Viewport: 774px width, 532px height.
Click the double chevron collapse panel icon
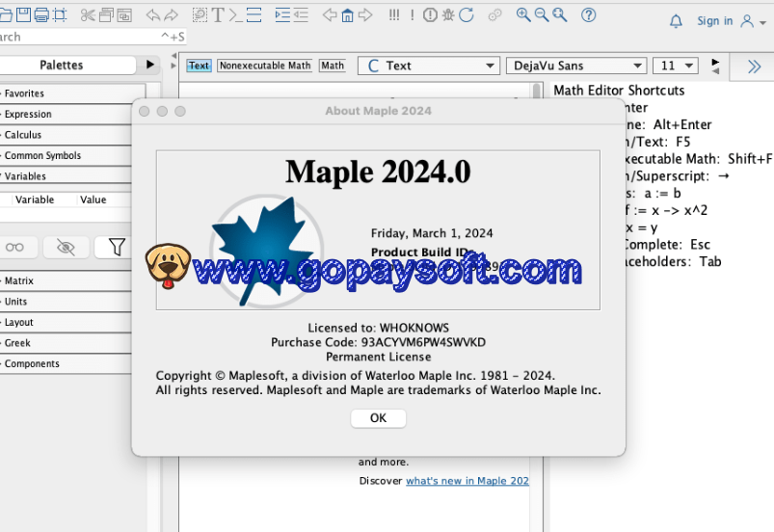tap(754, 66)
